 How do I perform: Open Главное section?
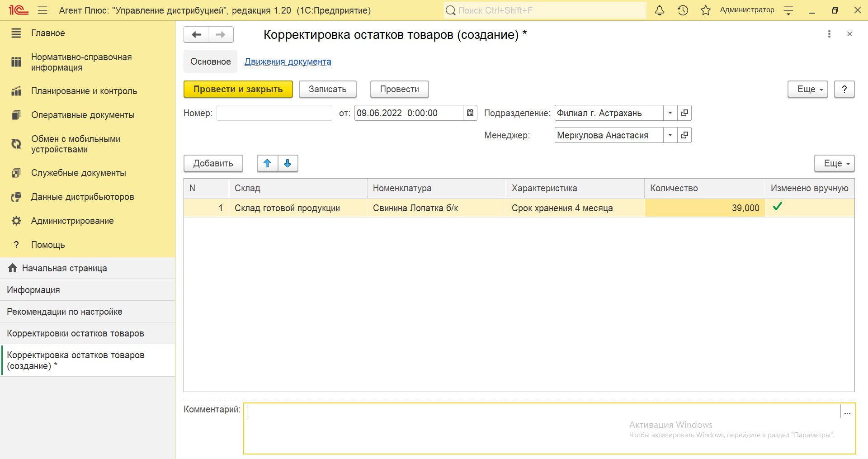87,33
